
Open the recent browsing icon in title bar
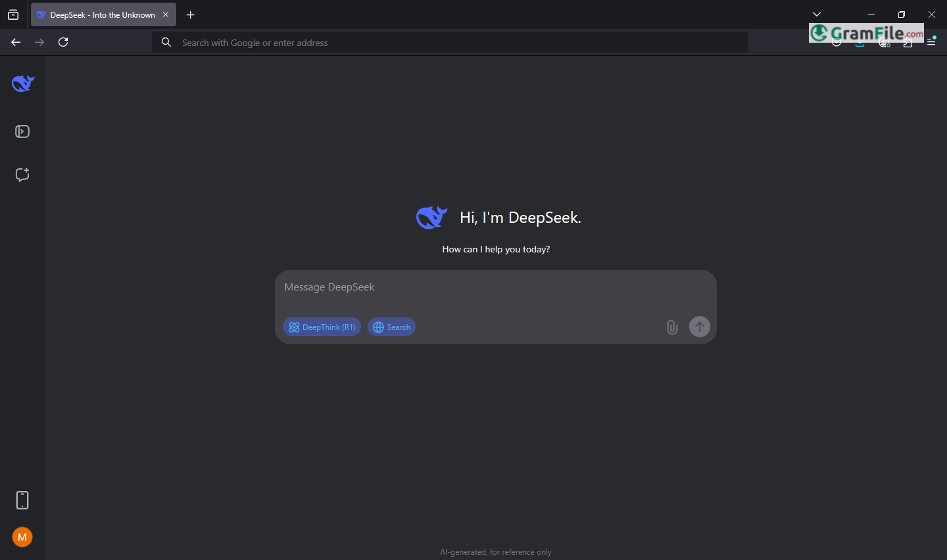[13, 14]
